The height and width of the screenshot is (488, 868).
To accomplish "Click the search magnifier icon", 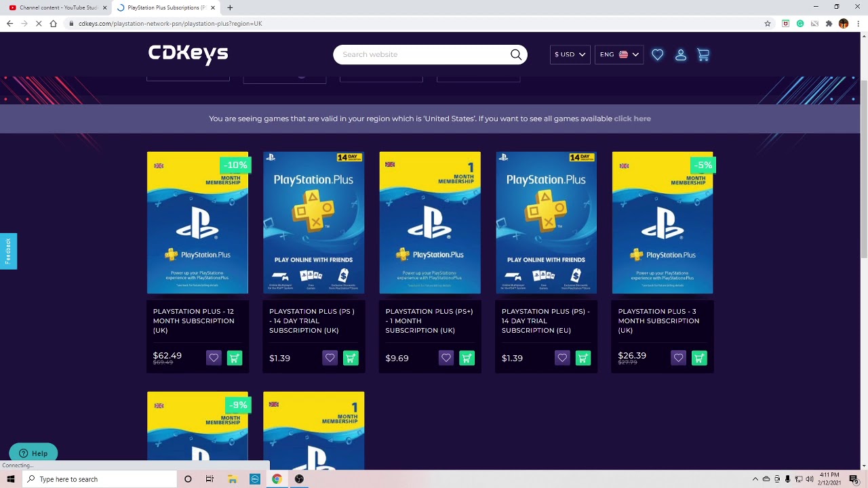I will click(x=516, y=55).
